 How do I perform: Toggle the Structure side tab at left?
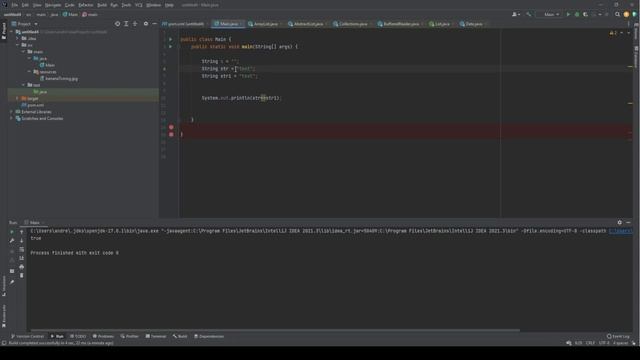4,286
